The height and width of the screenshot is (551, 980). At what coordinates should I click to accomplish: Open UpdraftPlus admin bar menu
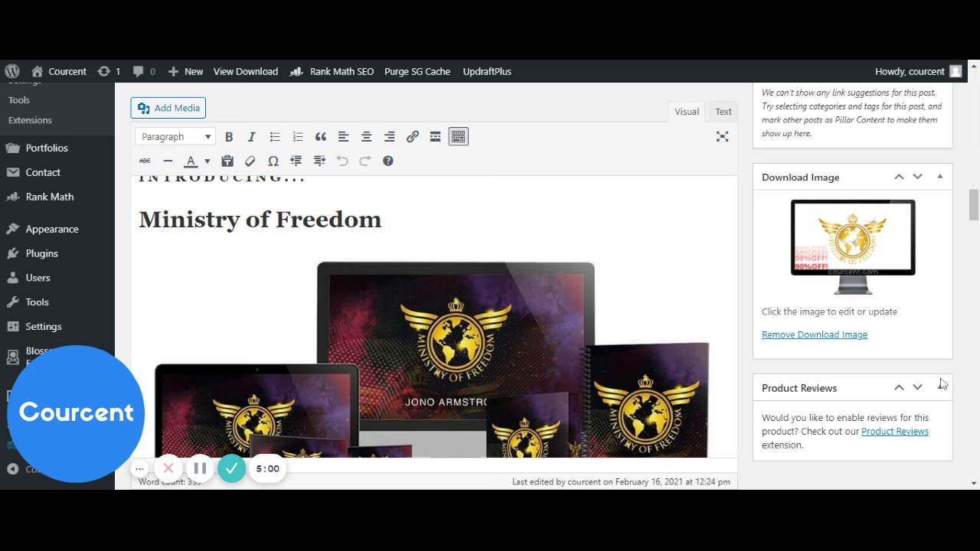[487, 71]
